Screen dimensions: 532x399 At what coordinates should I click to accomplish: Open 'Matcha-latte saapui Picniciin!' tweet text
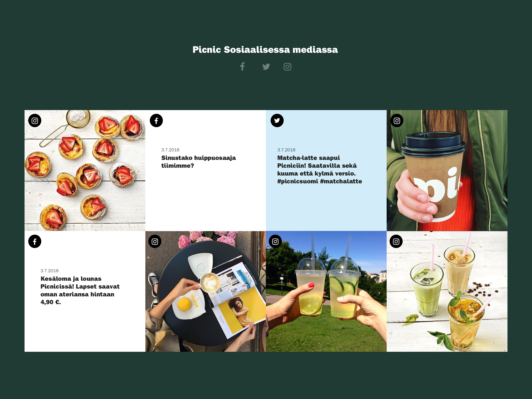pos(320,170)
